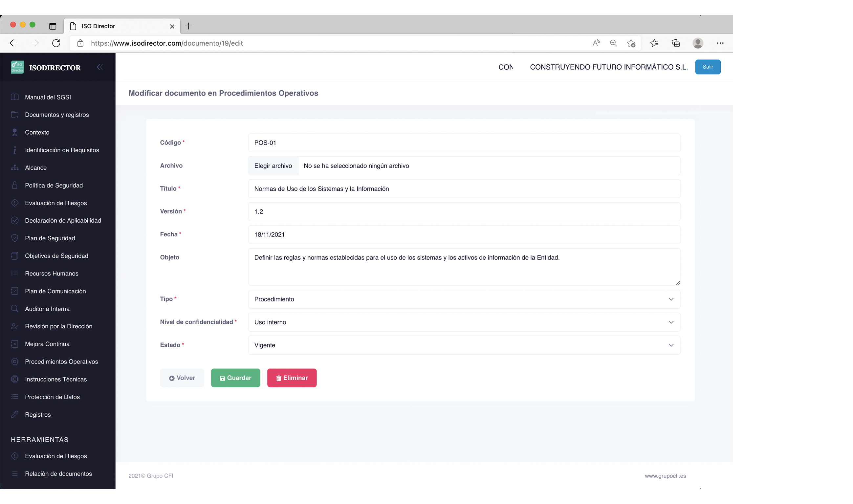
Task: Collapse the sidebar with double-chevron icon
Action: coord(99,67)
